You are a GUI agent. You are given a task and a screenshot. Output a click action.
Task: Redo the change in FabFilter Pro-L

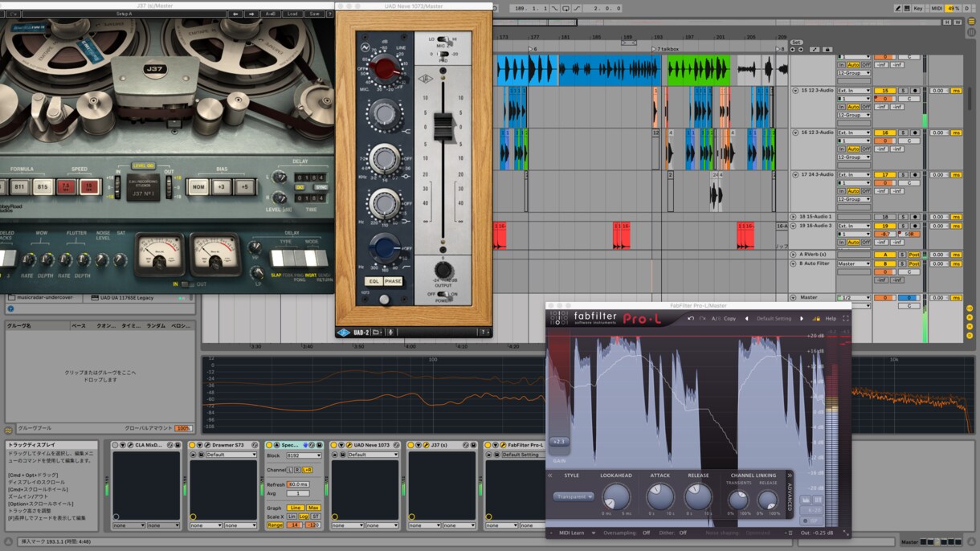(702, 319)
